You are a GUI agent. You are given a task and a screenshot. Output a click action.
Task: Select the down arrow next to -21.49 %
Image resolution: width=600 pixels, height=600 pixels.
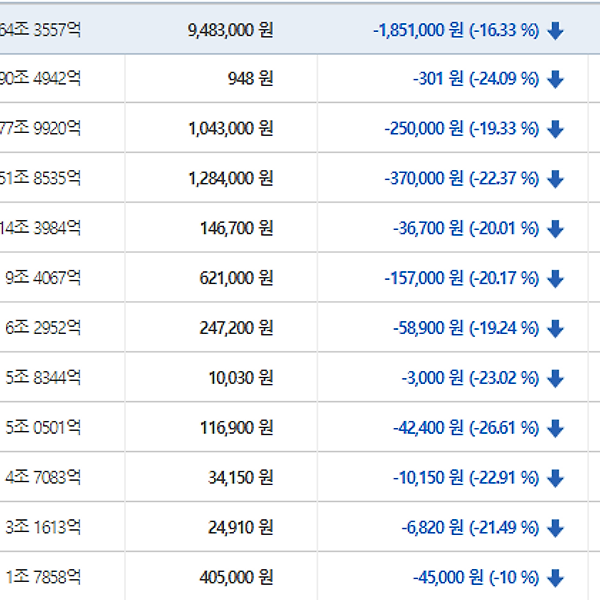pyautogui.click(x=556, y=528)
